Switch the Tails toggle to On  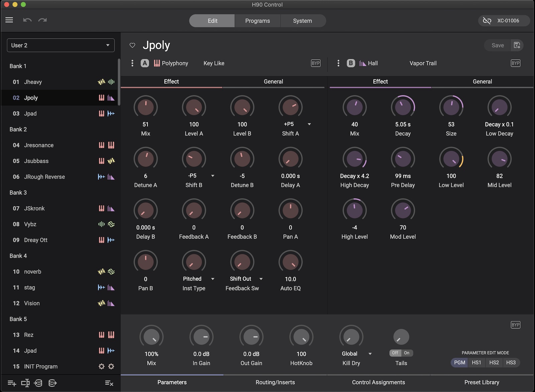click(x=407, y=353)
